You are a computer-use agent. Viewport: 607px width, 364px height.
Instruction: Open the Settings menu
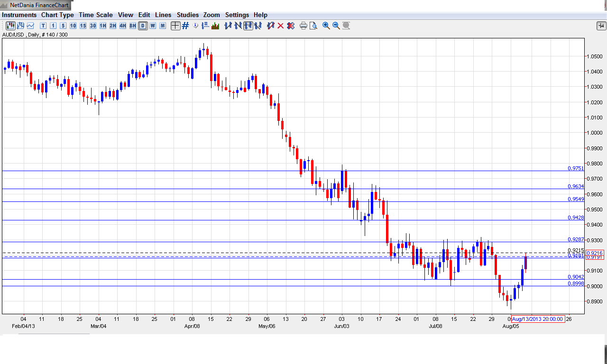[237, 15]
